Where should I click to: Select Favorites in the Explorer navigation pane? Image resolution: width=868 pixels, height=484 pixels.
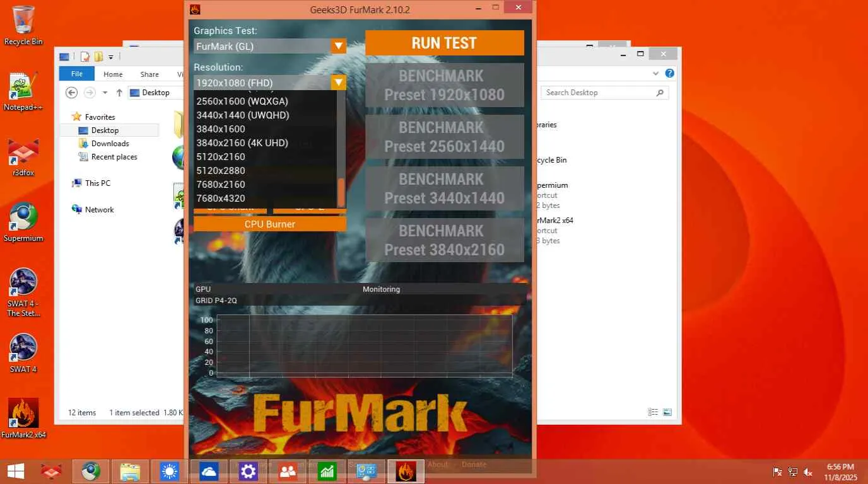(x=100, y=117)
